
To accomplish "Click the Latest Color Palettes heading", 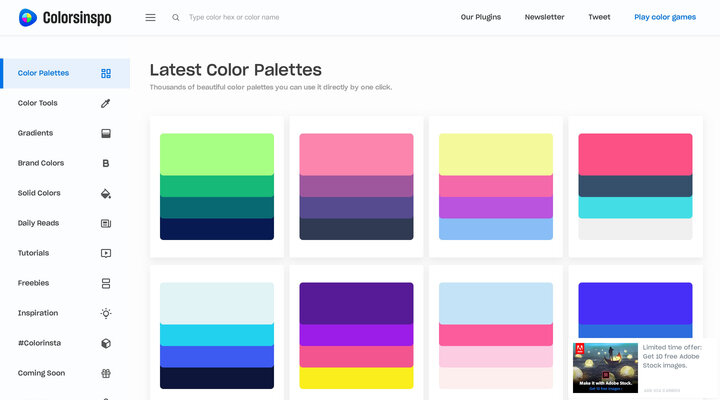I will [x=236, y=70].
